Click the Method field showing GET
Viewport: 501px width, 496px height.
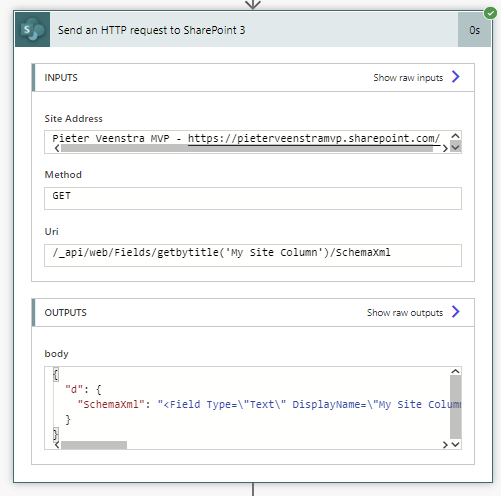253,198
